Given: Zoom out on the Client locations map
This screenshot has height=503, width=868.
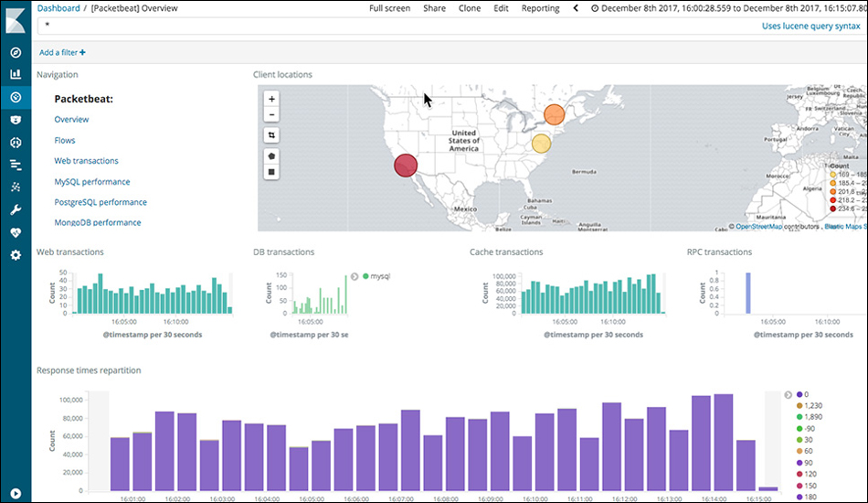Looking at the screenshot, I should tap(271, 114).
